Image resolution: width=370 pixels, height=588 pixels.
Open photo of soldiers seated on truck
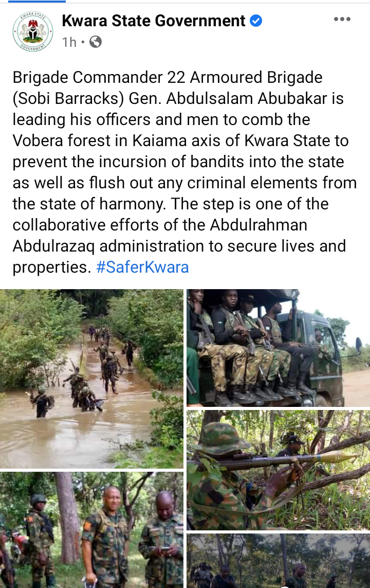pos(278,348)
